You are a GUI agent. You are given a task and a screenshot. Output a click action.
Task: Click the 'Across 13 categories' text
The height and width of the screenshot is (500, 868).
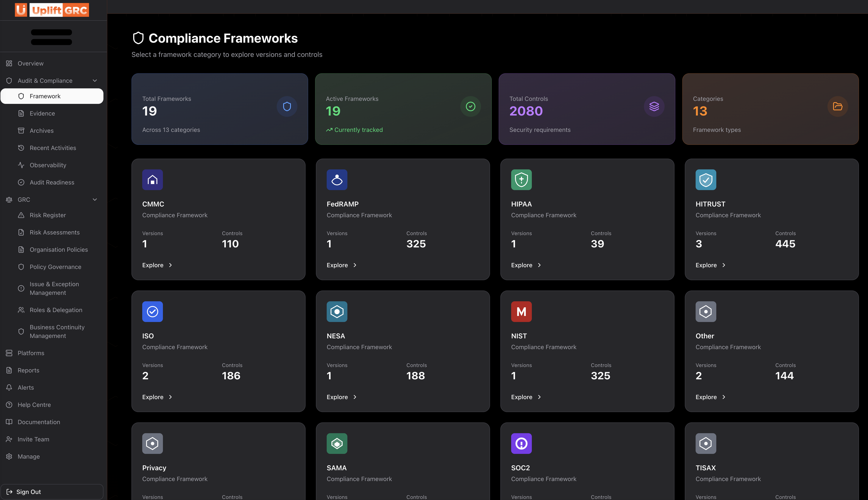point(171,130)
